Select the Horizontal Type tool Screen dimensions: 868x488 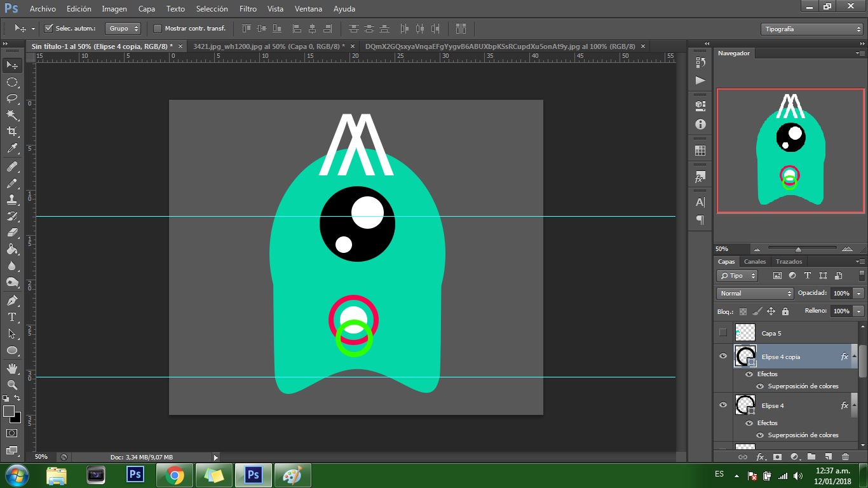12,316
